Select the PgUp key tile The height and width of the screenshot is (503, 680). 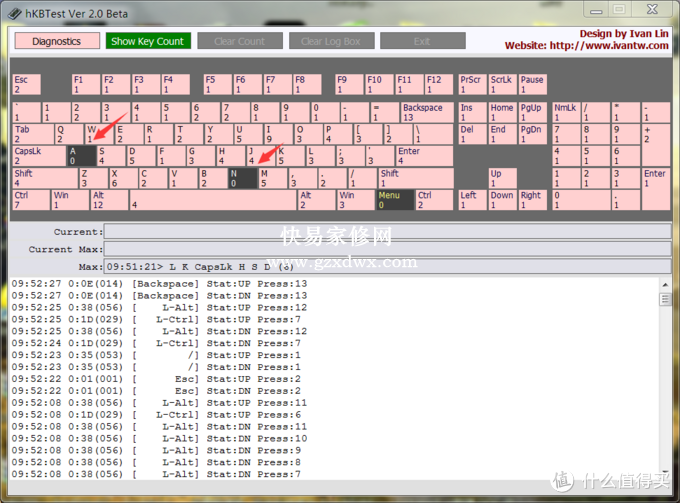533,112
